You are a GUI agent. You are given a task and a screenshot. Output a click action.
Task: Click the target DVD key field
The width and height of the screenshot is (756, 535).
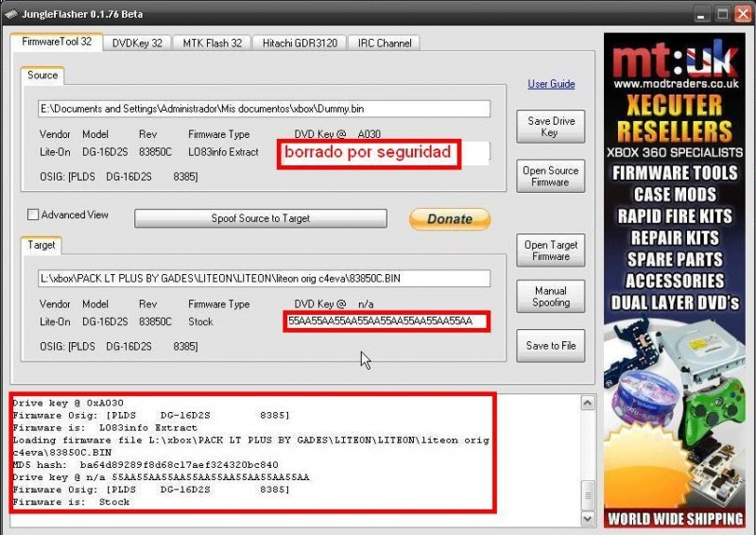pos(387,321)
